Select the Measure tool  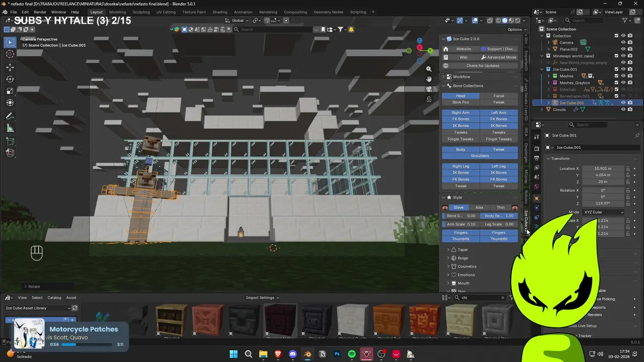(x=10, y=128)
